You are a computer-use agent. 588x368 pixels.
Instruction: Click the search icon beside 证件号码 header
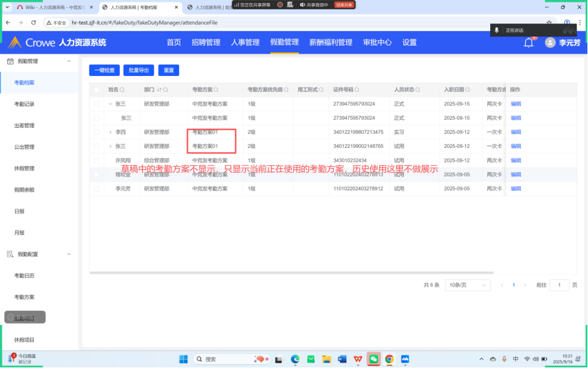358,89
